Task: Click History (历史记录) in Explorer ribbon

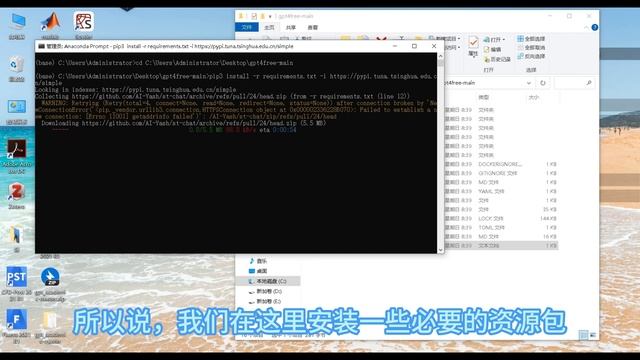Action: [497, 59]
